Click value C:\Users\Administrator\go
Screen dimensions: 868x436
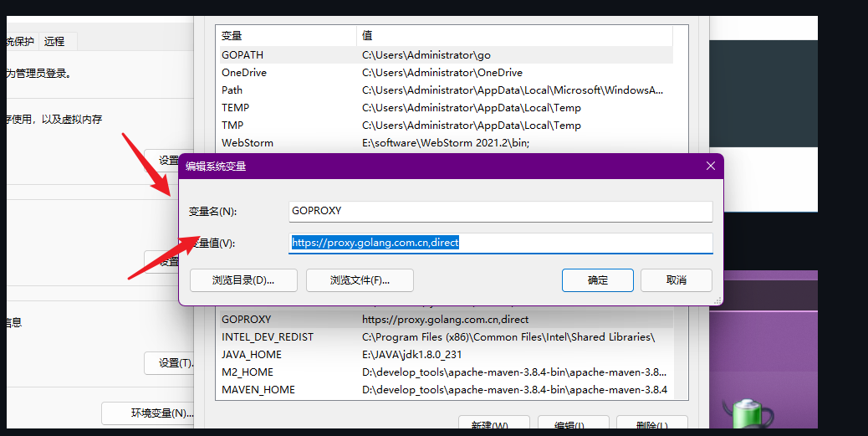[x=426, y=55]
